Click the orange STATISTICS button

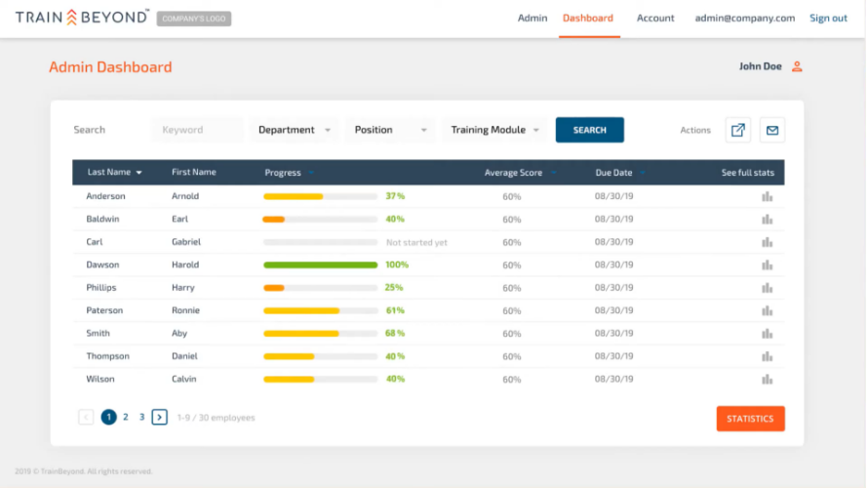pos(750,419)
